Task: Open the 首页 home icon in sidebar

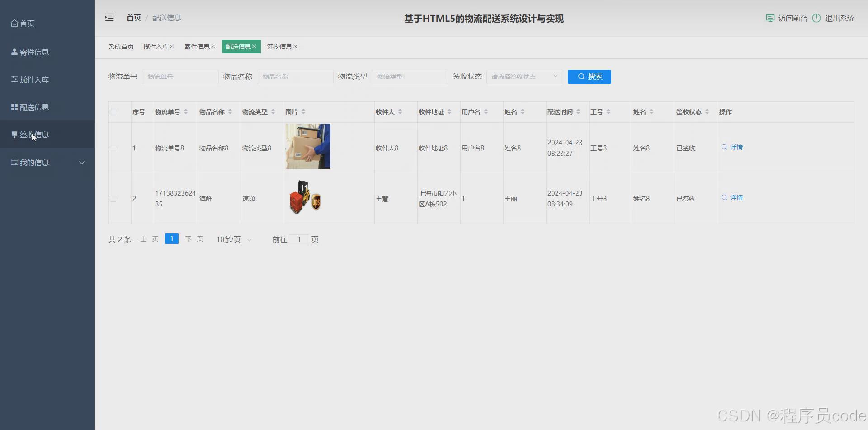Action: pyautogui.click(x=14, y=23)
